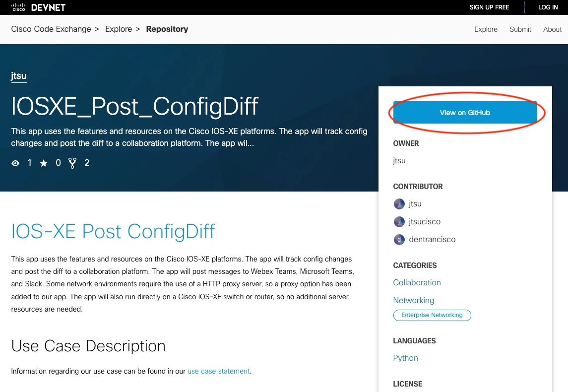Click SIGN UP FREE in top bar
This screenshot has height=392, width=568.
(x=489, y=7)
